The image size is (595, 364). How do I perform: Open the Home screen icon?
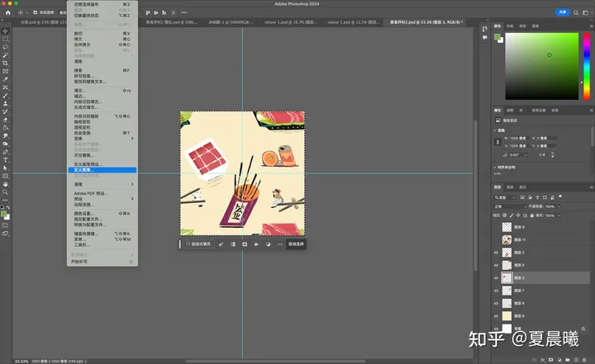(7, 12)
